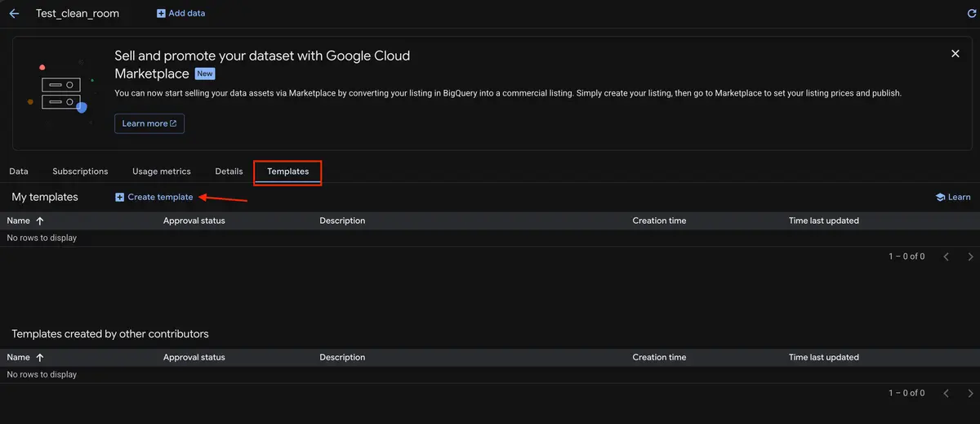View the Usage metrics tab
The width and height of the screenshot is (980, 424).
162,172
